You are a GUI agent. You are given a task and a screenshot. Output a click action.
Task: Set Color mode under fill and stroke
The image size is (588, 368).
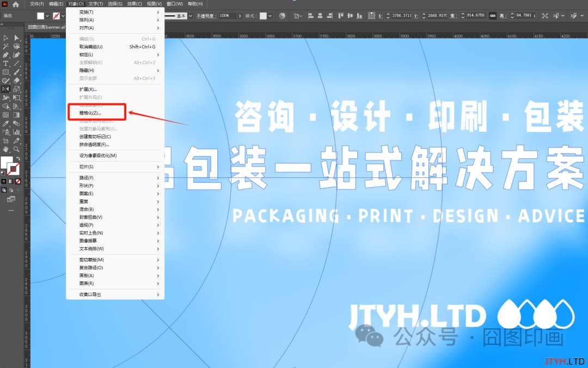pyautogui.click(x=4, y=182)
